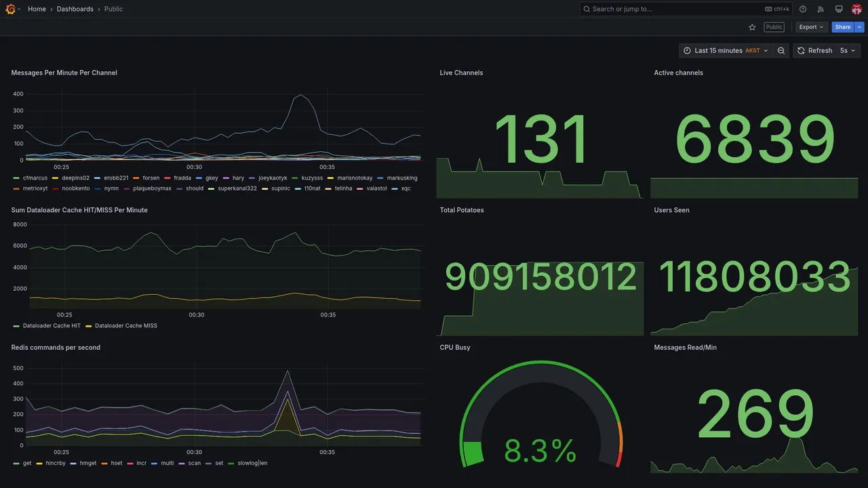Expand the 5s refresh interval dropdown
868x488 pixels.
click(x=848, y=51)
